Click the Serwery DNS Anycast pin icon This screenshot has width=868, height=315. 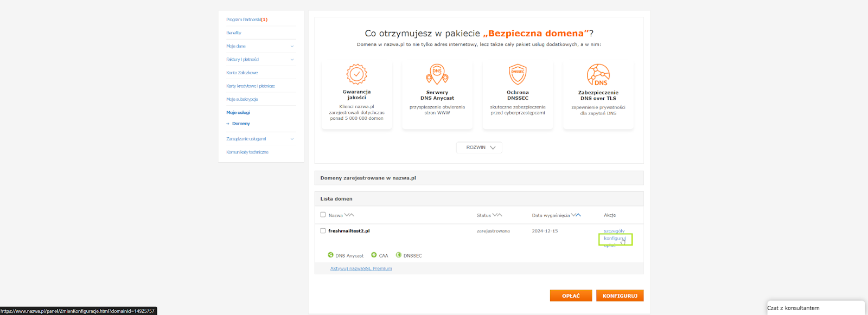click(x=437, y=74)
